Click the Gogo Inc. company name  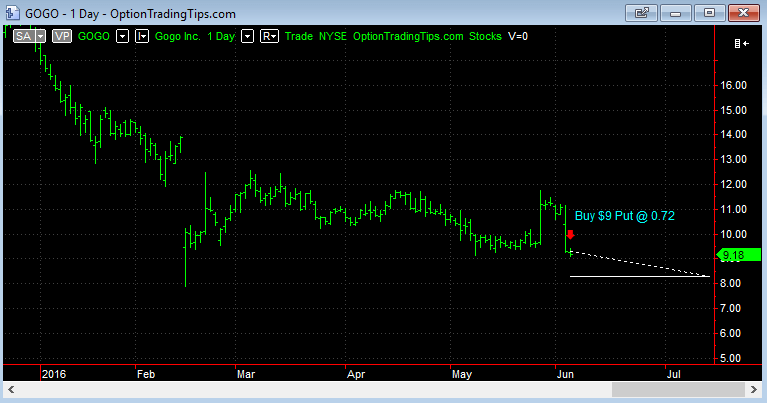[178, 36]
